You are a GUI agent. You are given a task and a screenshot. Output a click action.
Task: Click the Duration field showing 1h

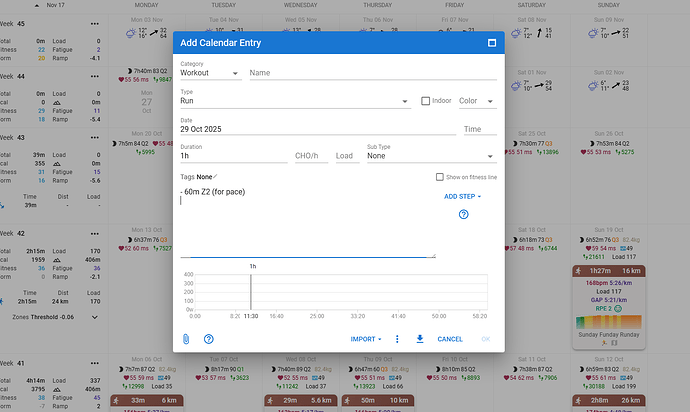232,156
